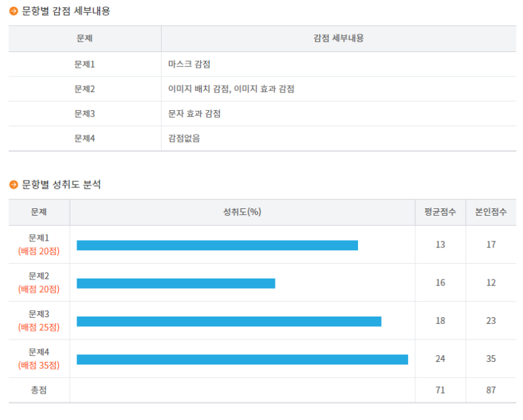
Task: Click the 감점없음 detail text
Action: 184,139
